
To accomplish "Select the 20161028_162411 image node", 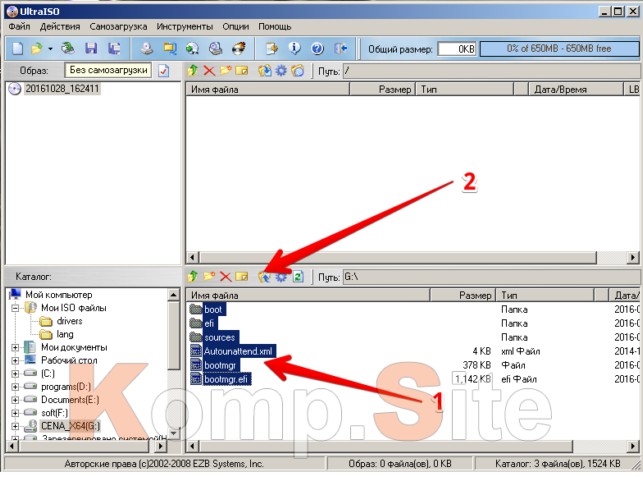I will click(62, 89).
